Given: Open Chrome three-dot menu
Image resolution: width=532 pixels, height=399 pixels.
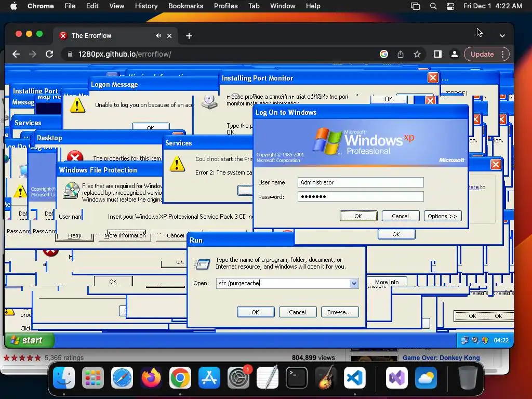Looking at the screenshot, I should coord(503,54).
